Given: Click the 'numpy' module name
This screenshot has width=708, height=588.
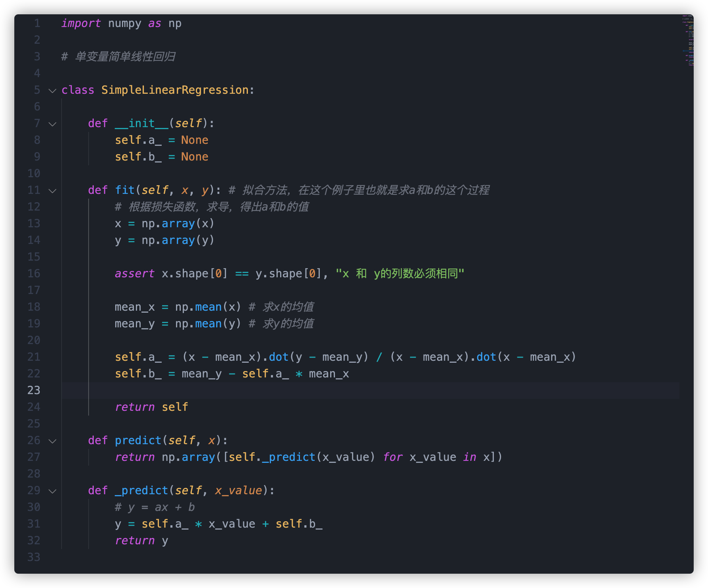Looking at the screenshot, I should (125, 23).
